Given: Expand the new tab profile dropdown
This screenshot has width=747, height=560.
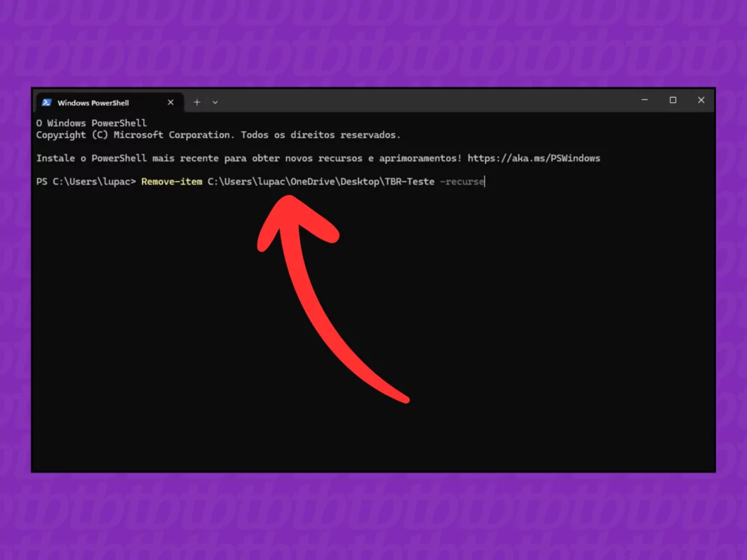Looking at the screenshot, I should coord(216,102).
